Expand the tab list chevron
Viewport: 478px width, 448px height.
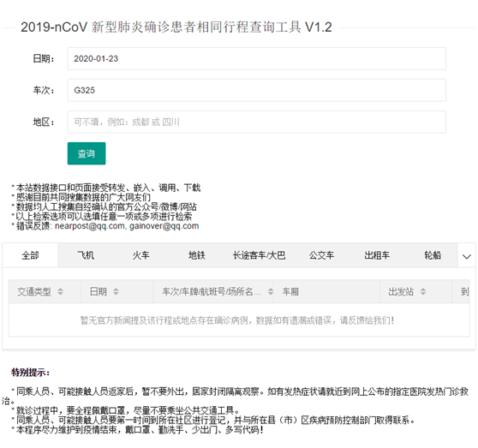[x=466, y=256]
